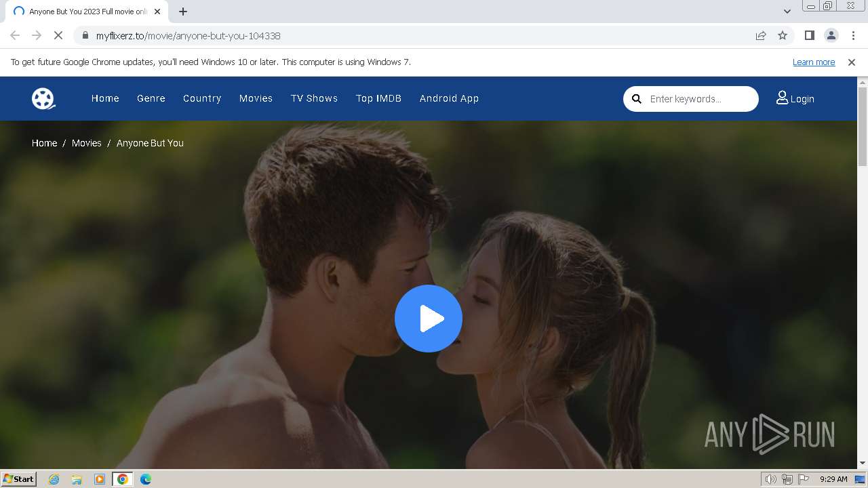Launch Internet Explorer from taskbar
Image resolution: width=868 pixels, height=488 pixels.
pyautogui.click(x=54, y=479)
